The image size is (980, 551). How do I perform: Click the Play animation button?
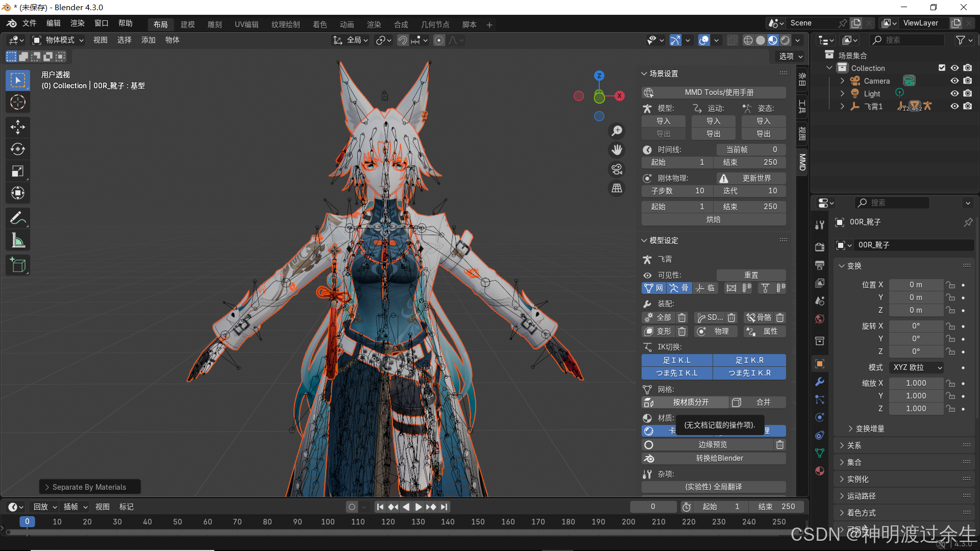pos(419,507)
